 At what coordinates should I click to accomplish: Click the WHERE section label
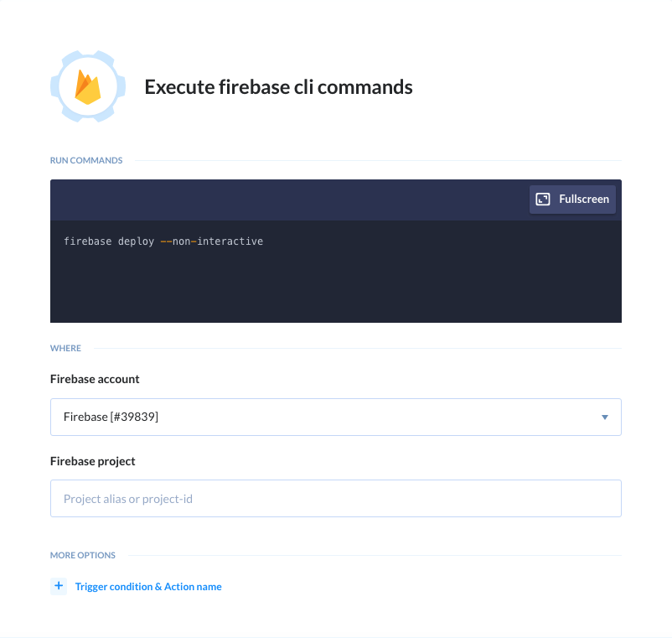(65, 348)
